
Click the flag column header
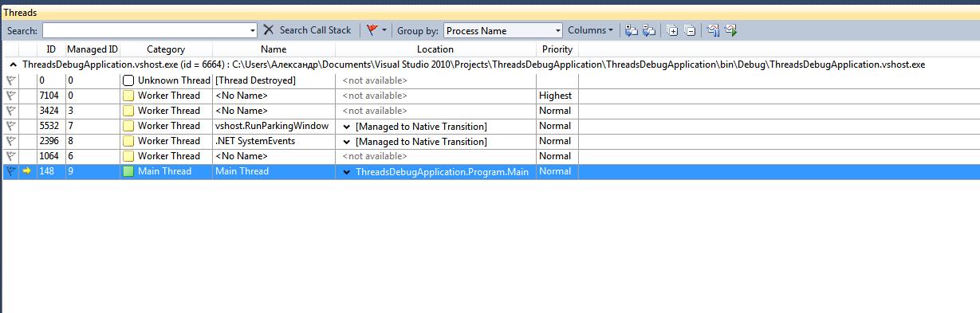[x=11, y=49]
